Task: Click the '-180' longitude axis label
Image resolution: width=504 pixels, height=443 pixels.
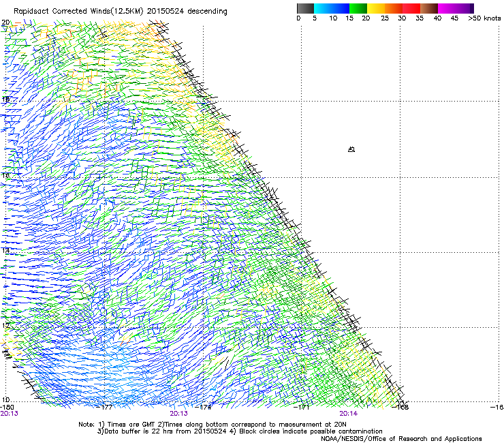Action: click(x=7, y=407)
